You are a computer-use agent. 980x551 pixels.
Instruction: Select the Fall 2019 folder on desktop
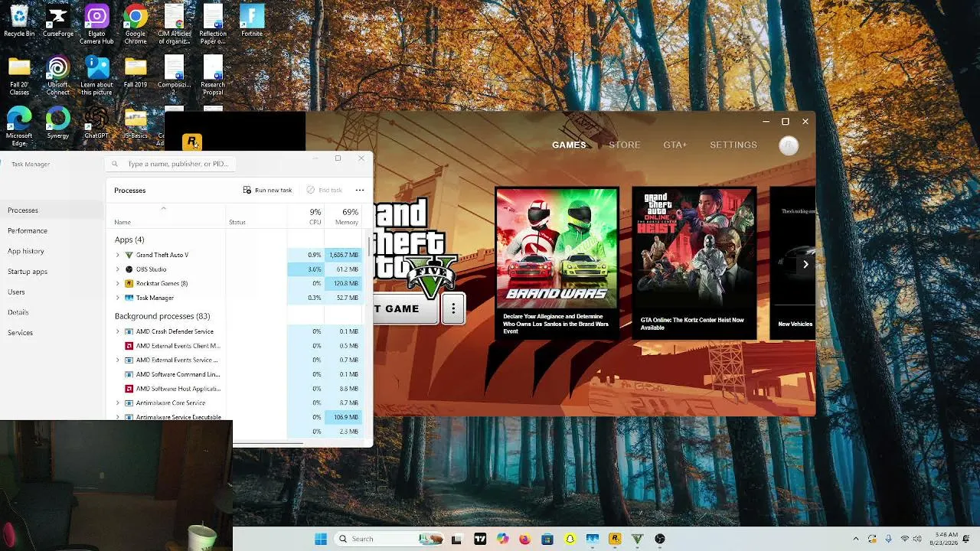pos(136,72)
